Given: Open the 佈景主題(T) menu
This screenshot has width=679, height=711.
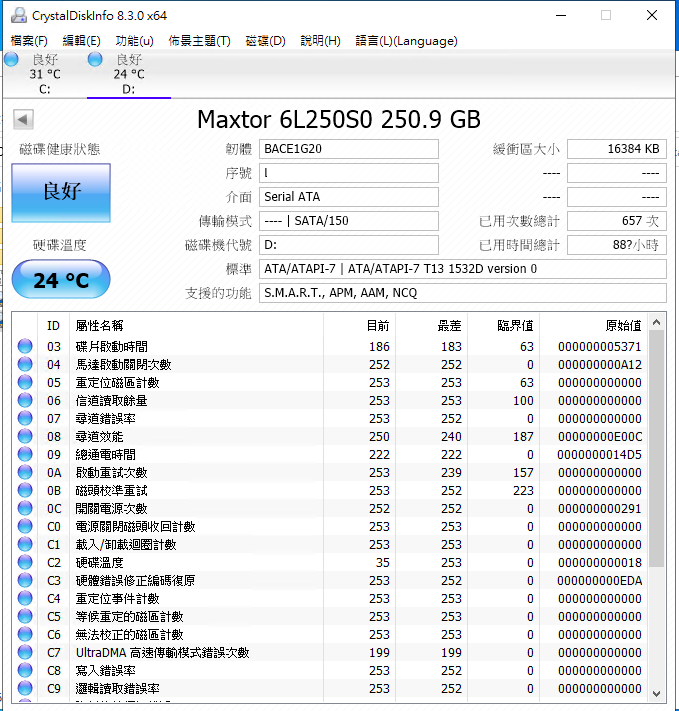Looking at the screenshot, I should point(199,41).
